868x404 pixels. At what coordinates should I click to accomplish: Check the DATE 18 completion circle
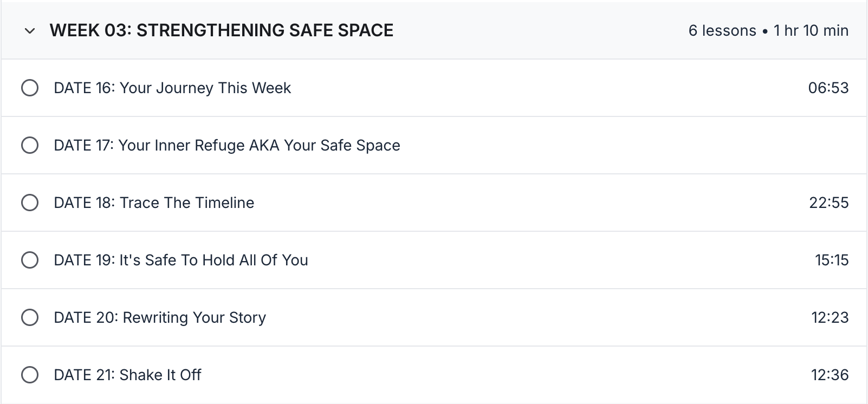click(30, 203)
